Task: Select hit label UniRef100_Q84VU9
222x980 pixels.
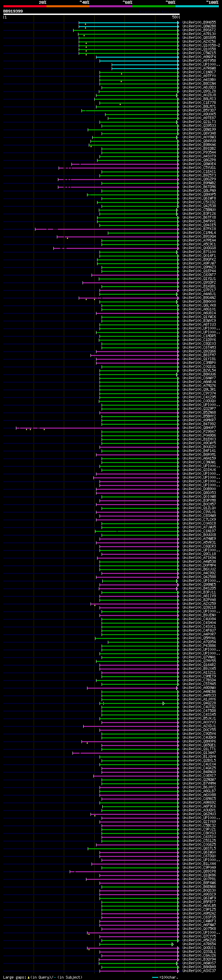Action: (x=199, y=141)
